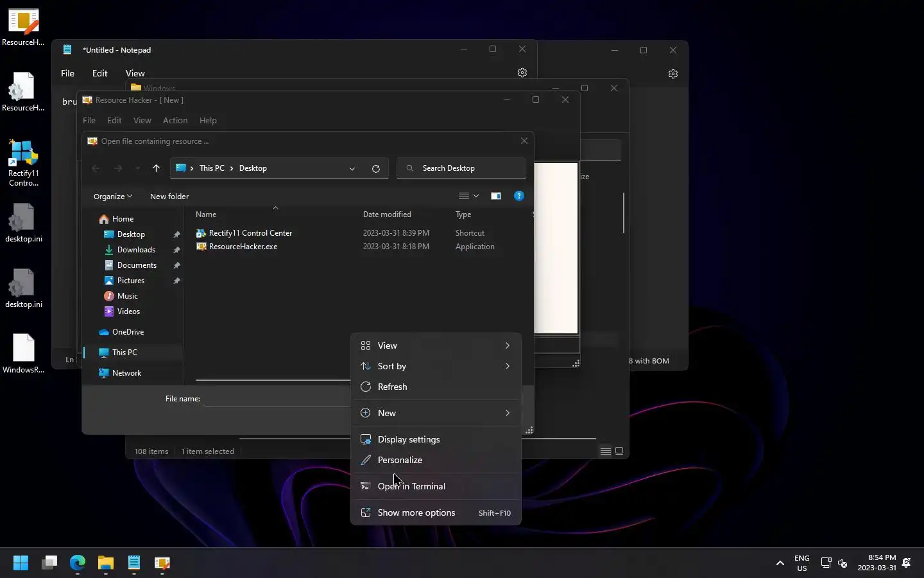Select This PC in the navigation pane
This screenshot has height=578, width=924.
(x=124, y=353)
